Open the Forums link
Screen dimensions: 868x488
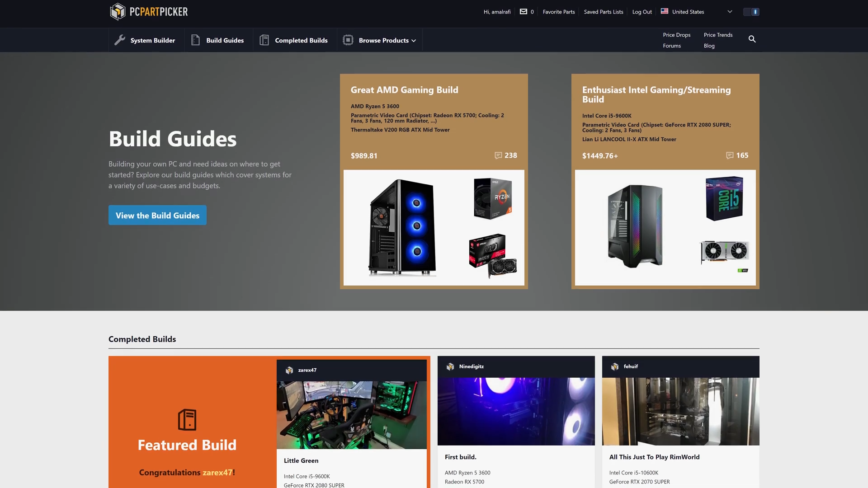point(671,46)
